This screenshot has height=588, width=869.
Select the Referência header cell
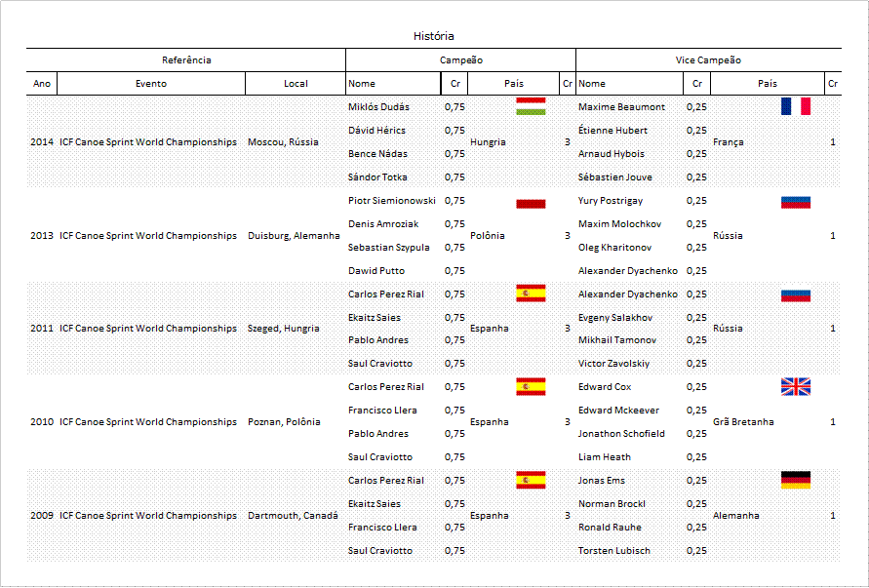tap(185, 60)
